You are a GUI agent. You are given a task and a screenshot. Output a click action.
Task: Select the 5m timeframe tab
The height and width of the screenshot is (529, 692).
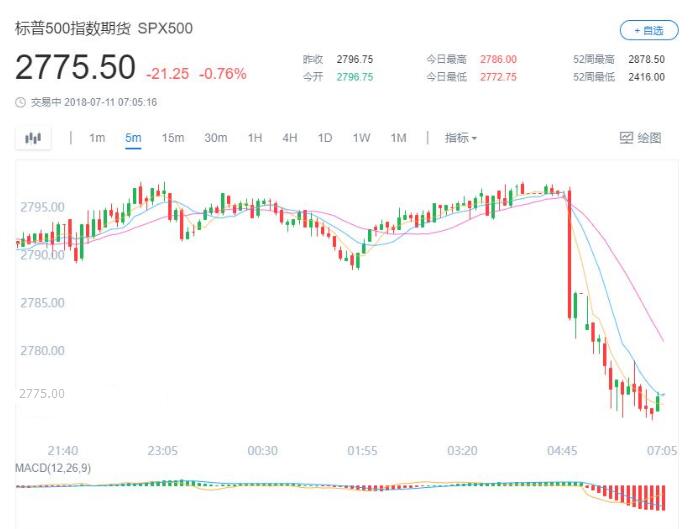tap(133, 138)
